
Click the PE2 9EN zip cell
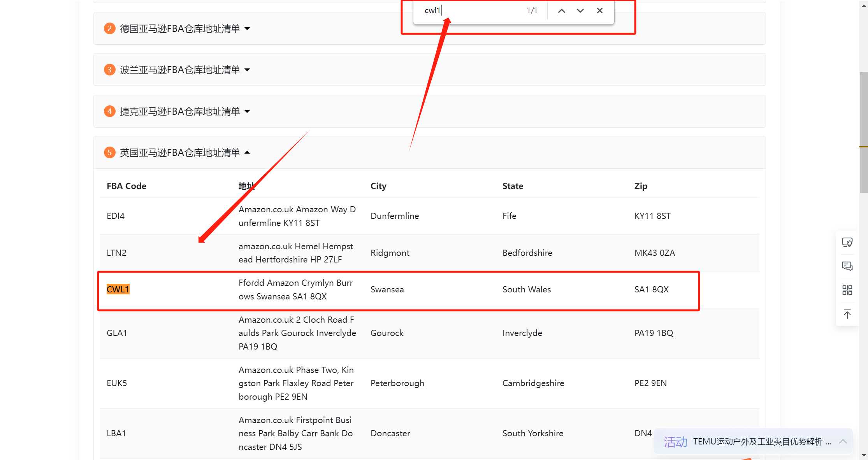(651, 383)
